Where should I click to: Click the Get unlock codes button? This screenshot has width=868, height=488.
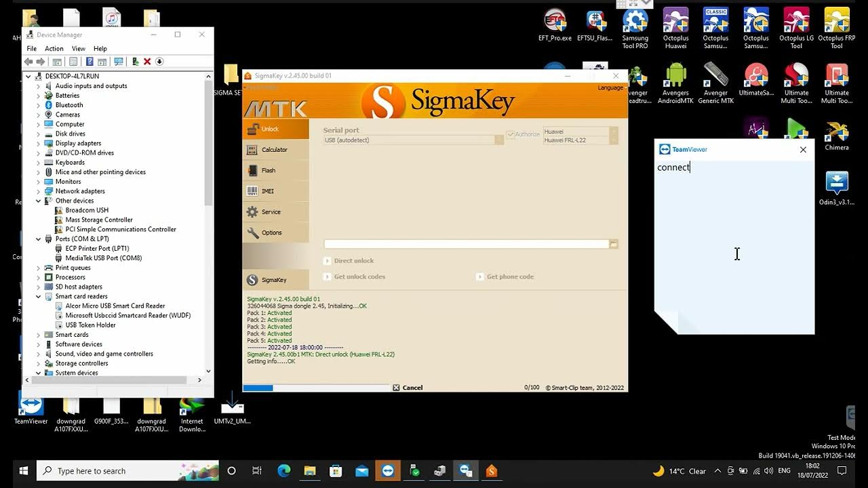coord(355,277)
